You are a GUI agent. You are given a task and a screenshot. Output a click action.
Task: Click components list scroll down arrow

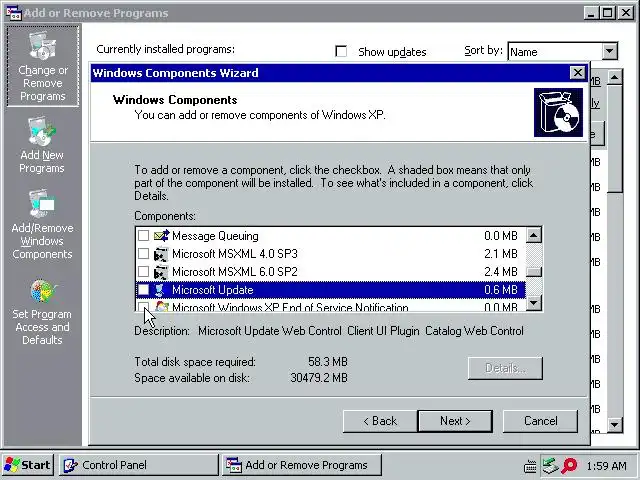point(534,303)
